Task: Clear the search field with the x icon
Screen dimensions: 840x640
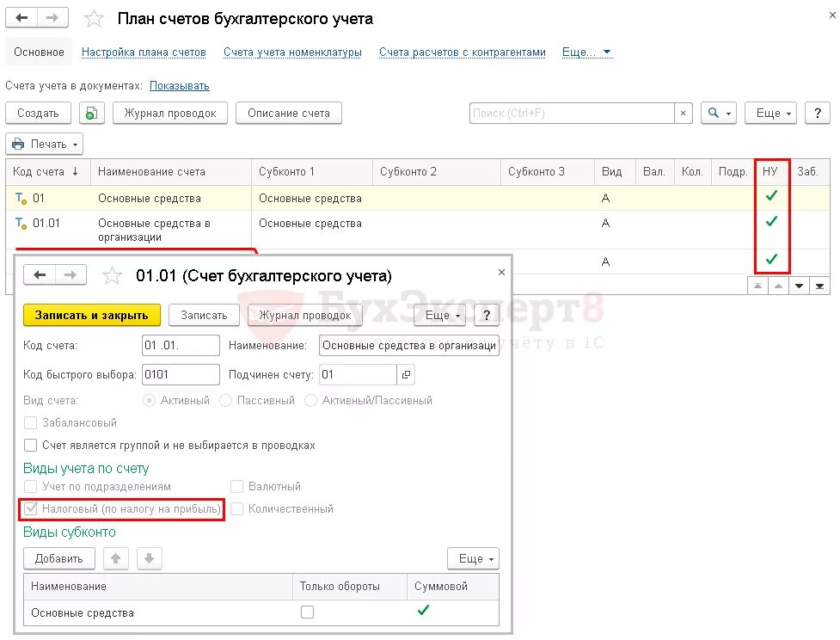Action: pyautogui.click(x=683, y=113)
